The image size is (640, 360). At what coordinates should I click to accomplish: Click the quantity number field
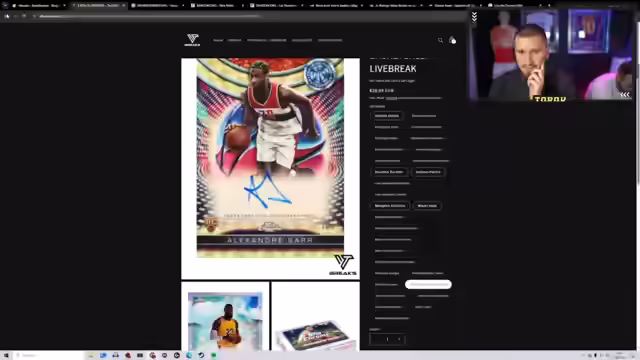point(387,339)
